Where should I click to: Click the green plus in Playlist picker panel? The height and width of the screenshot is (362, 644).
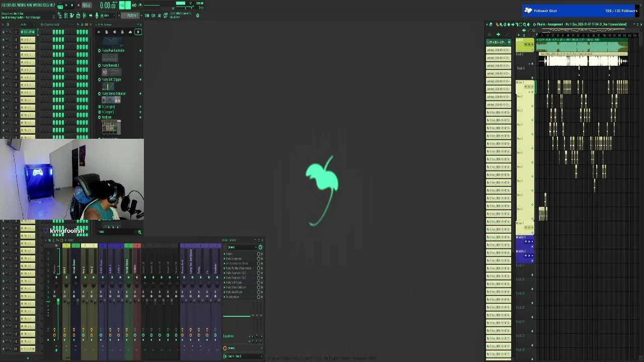(498, 34)
